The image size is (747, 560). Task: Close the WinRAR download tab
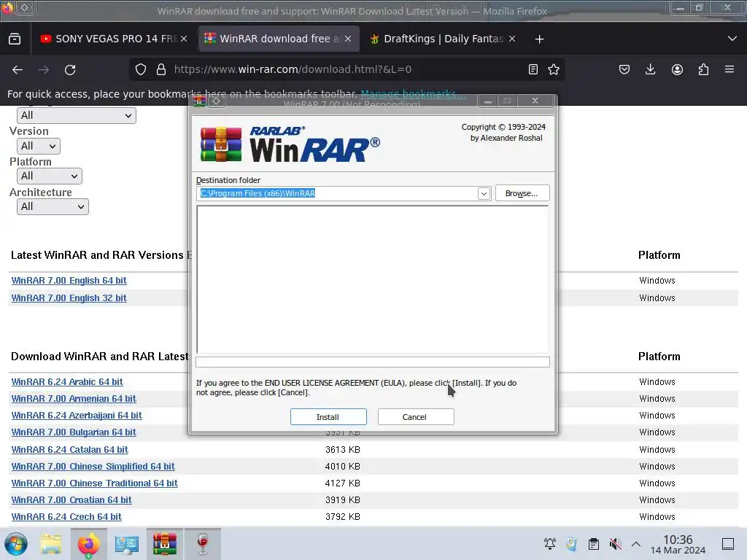point(348,39)
